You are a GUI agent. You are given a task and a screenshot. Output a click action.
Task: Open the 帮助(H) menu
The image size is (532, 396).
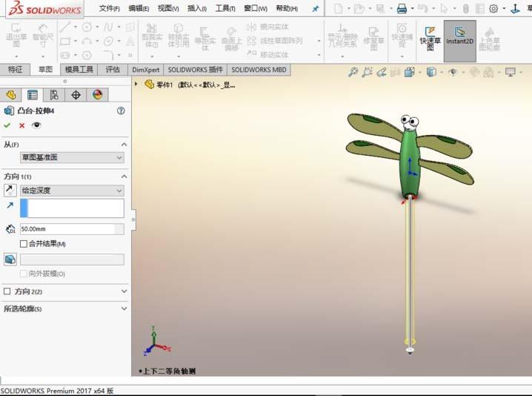(287, 8)
